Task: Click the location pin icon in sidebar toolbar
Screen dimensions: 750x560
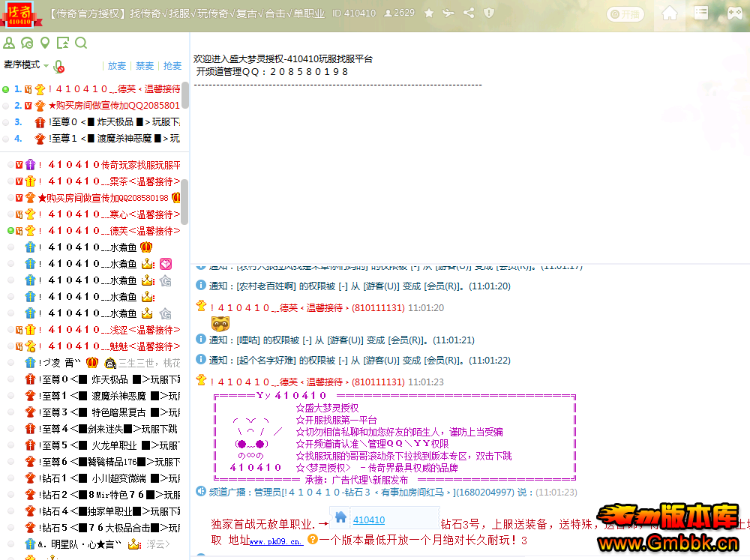Action: [x=45, y=43]
